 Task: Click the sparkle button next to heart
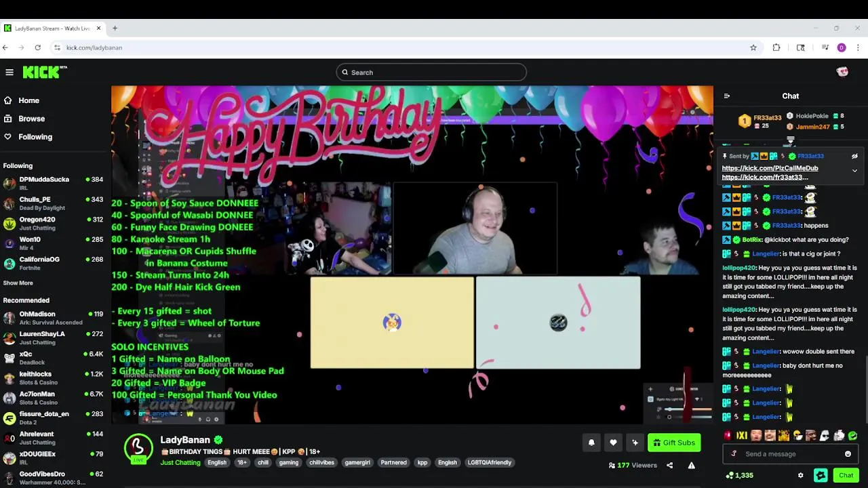coord(635,443)
